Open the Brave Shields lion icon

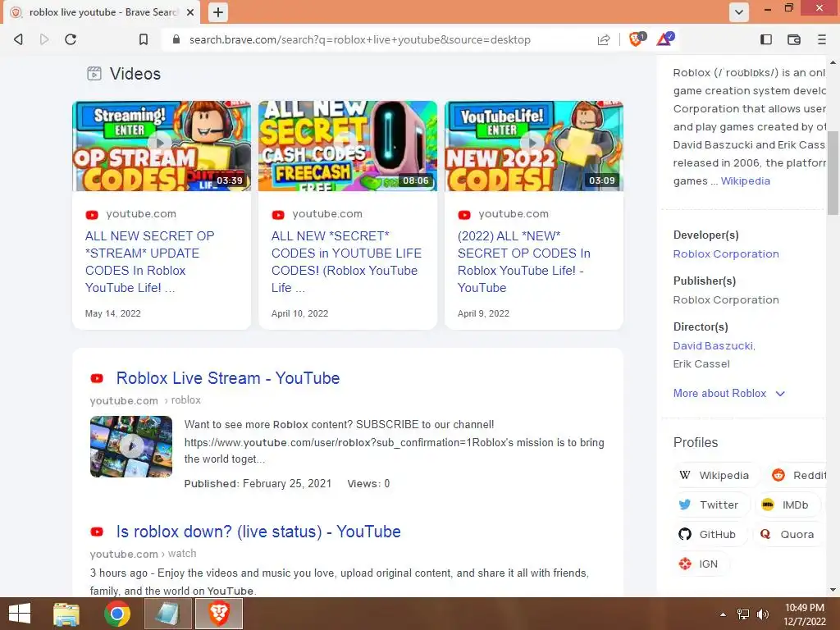tap(637, 39)
